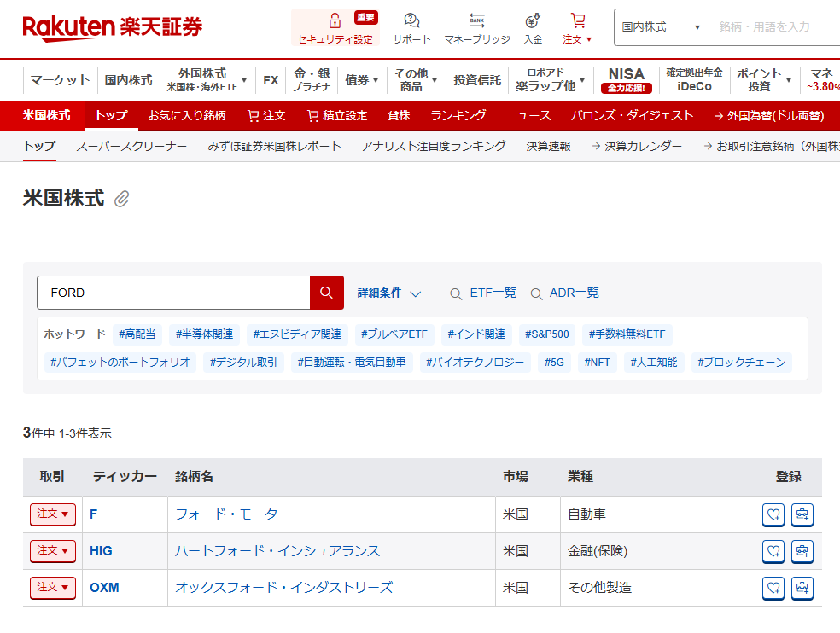Image resolution: width=840 pixels, height=633 pixels.
Task: Click the Rakuten 楽天証券 logo
Action: click(113, 27)
